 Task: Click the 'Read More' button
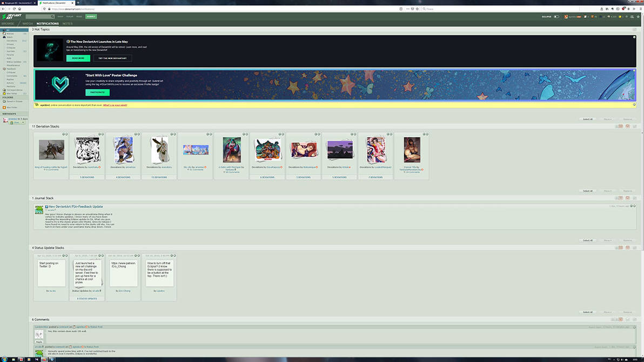[78, 58]
